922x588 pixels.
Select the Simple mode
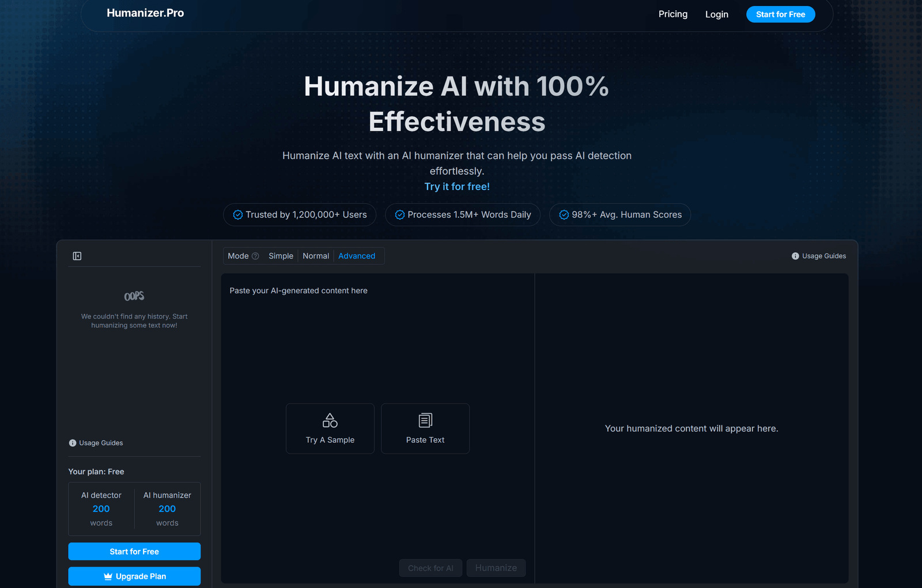coord(281,256)
